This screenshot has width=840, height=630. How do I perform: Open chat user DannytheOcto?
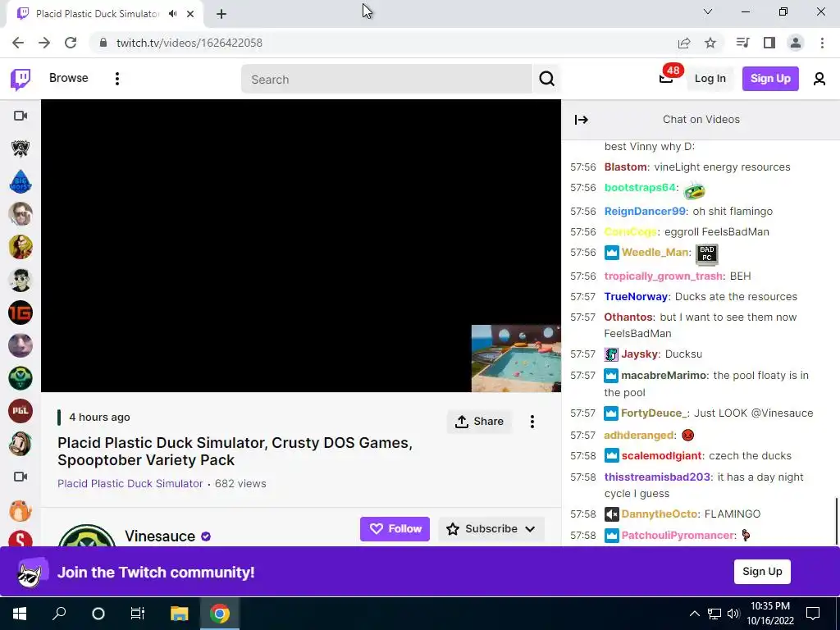(x=659, y=514)
